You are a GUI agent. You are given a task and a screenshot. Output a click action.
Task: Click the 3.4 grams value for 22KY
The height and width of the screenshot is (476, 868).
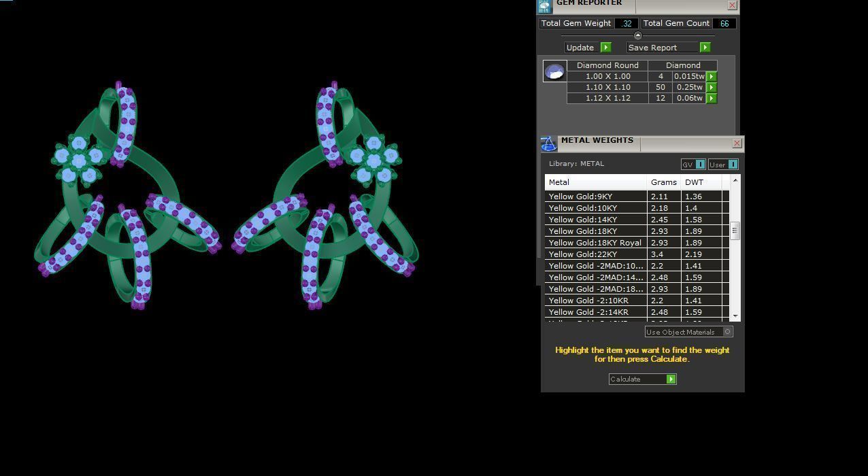click(664, 254)
